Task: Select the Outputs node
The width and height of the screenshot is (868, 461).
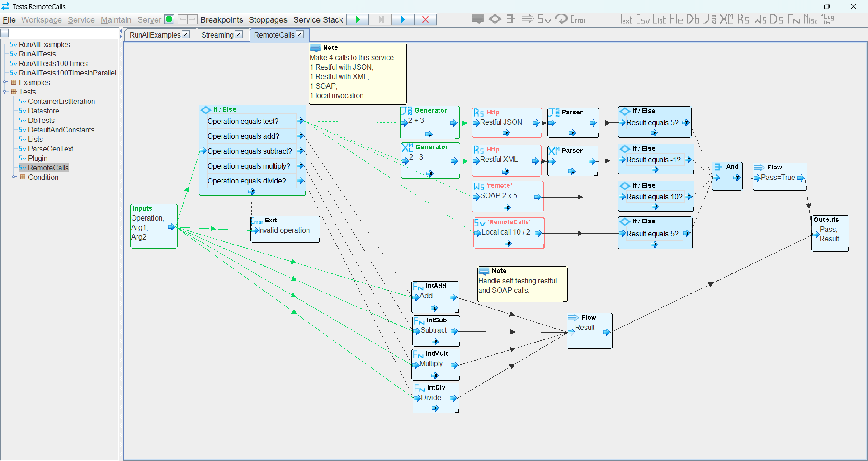Action: pyautogui.click(x=830, y=233)
